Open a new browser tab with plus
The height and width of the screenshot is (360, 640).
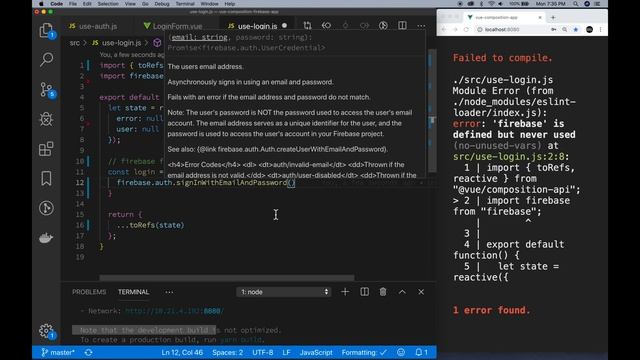coord(553,18)
